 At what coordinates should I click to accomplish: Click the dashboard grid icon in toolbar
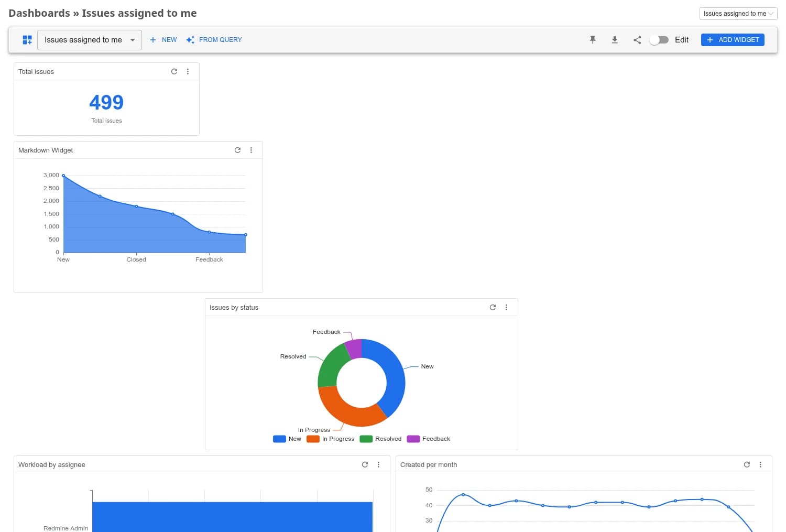click(27, 40)
